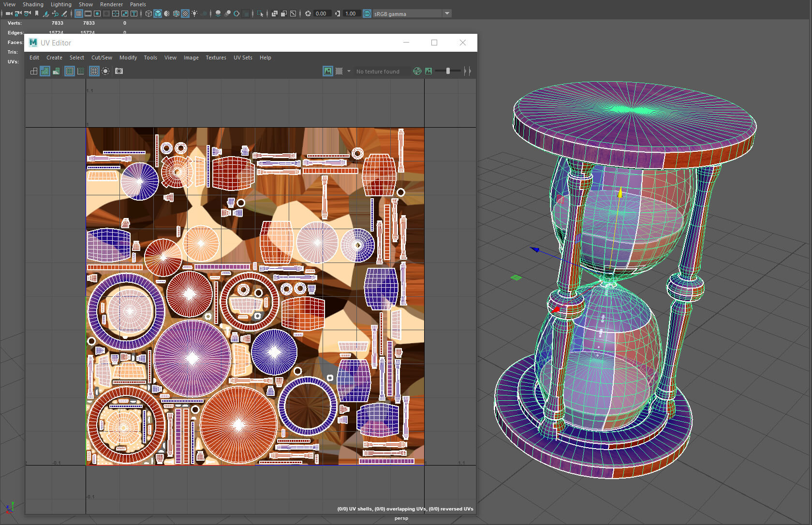The image size is (812, 525).
Task: Toggle the color management view transform button
Action: 367,14
